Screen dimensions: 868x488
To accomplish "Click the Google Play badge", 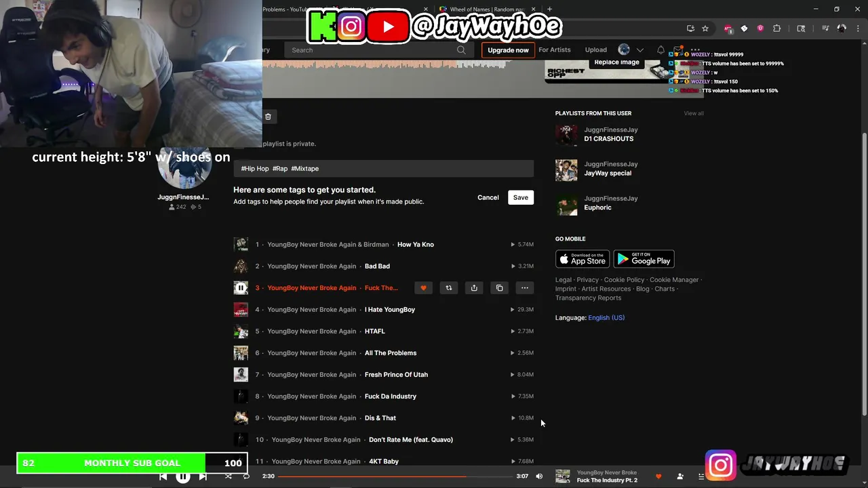I will pyautogui.click(x=644, y=259).
